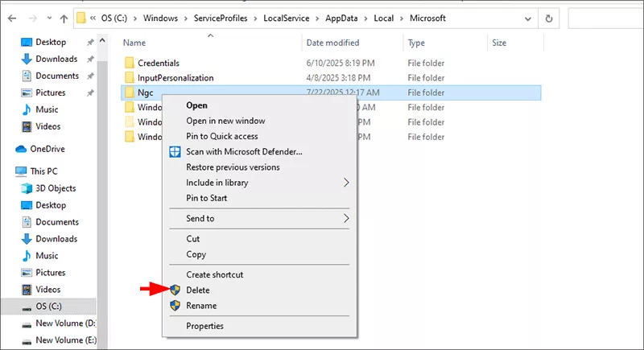
Task: Jump to Windows in the breadcrumb
Action: coord(160,18)
